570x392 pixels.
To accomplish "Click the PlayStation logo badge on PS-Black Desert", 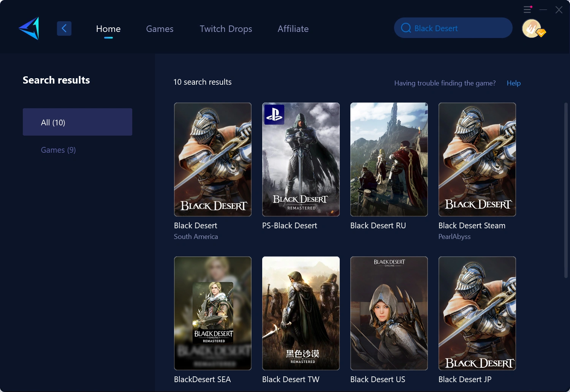I will pos(274,114).
